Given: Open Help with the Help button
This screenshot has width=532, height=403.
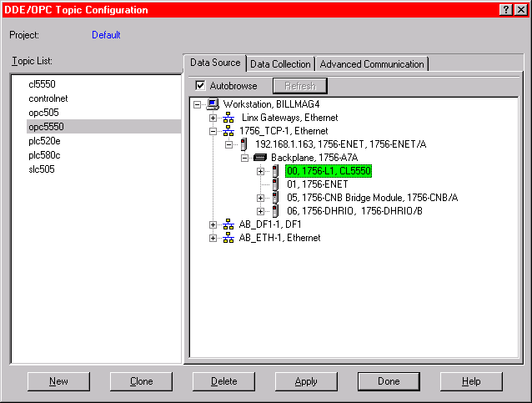Looking at the screenshot, I should point(471,381).
